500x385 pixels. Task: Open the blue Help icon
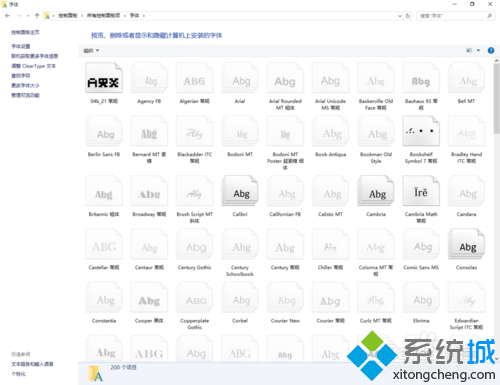(x=491, y=50)
